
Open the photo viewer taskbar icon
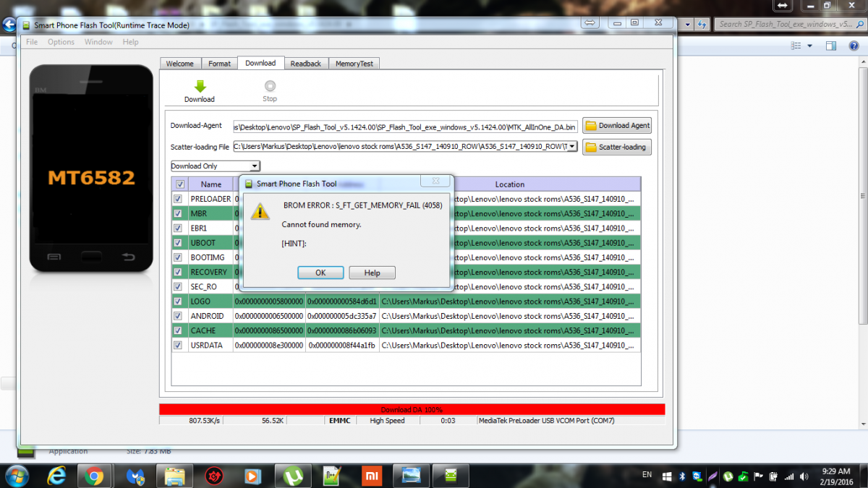pos(411,476)
